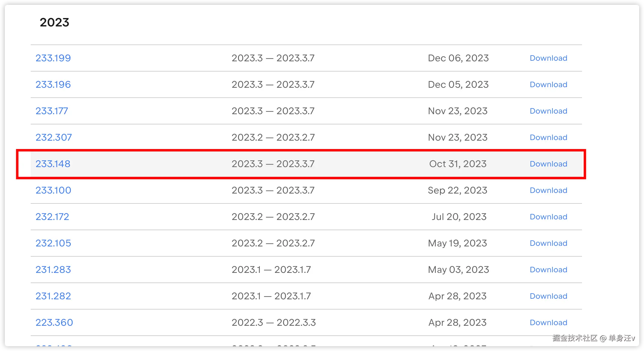
Task: Open highlighted version 233.148 link
Action: point(53,164)
